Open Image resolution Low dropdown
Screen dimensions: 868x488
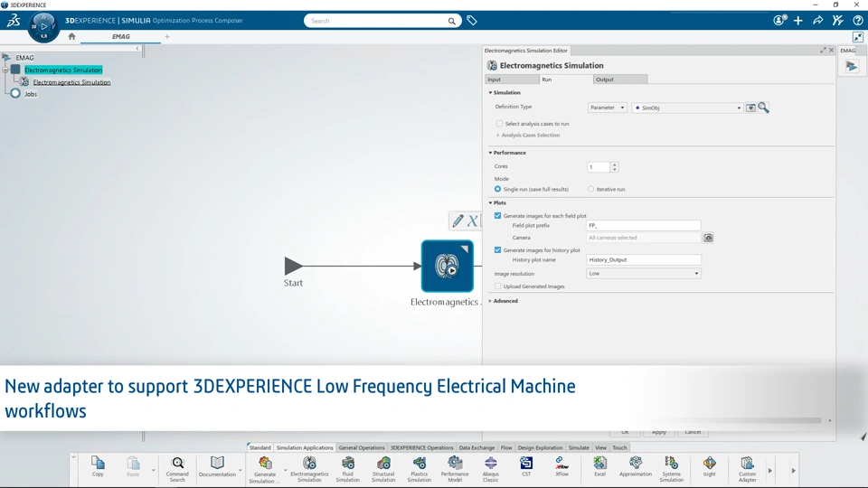(x=643, y=273)
